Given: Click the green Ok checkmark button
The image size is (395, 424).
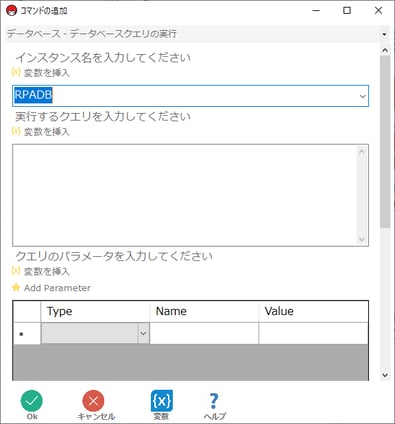Looking at the screenshot, I should (32, 401).
